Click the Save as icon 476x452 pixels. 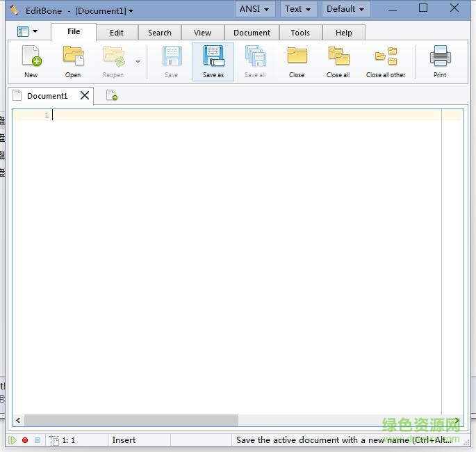(x=213, y=57)
